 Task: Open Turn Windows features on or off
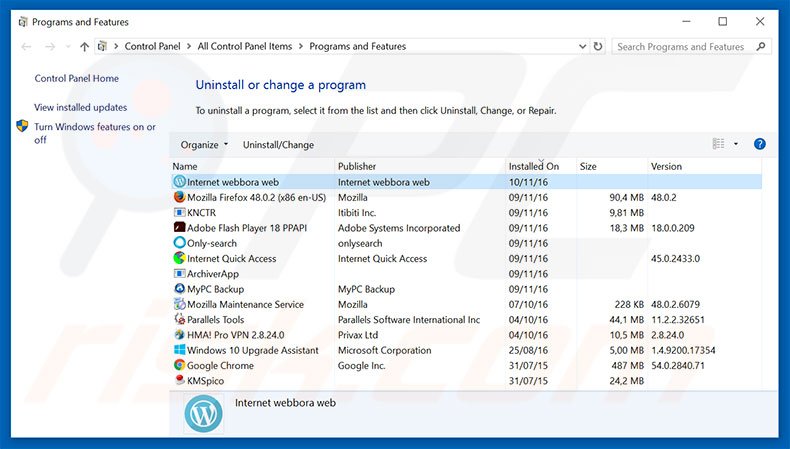(95, 133)
